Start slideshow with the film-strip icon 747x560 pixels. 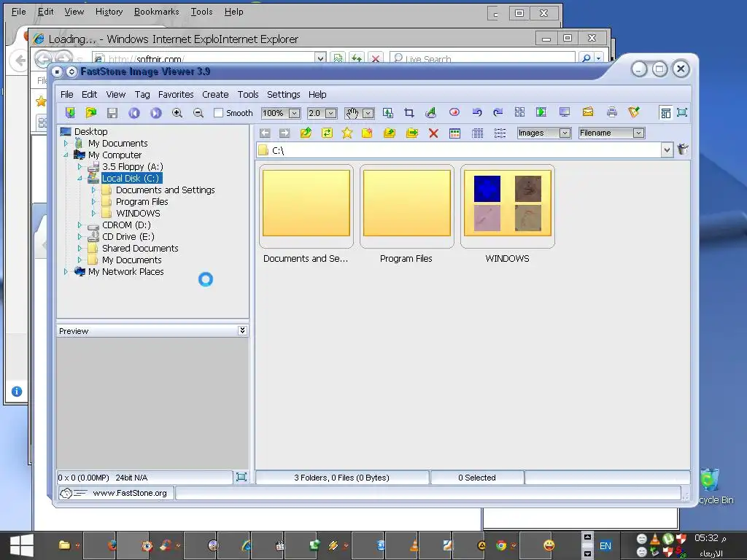coord(542,112)
